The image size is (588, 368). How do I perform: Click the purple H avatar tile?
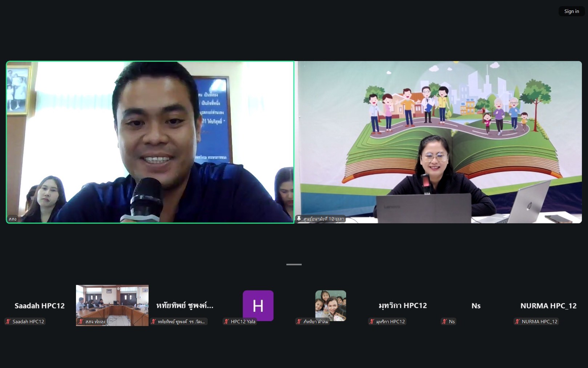point(258,305)
